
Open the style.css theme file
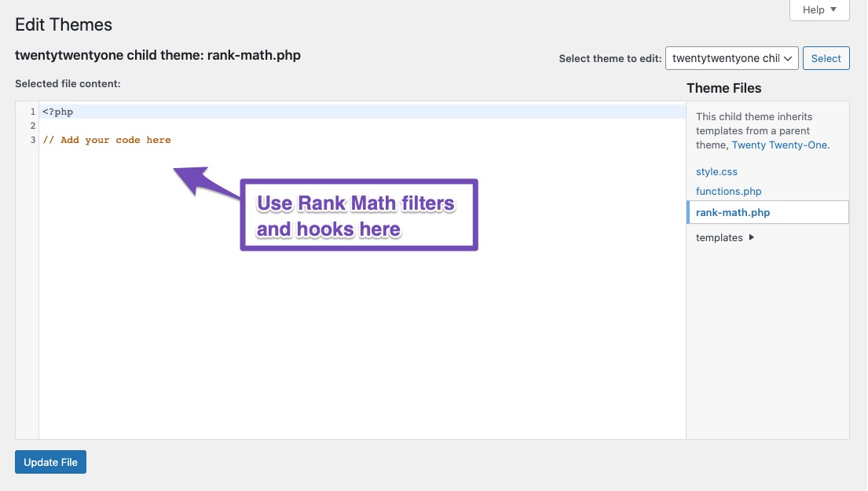tap(716, 171)
